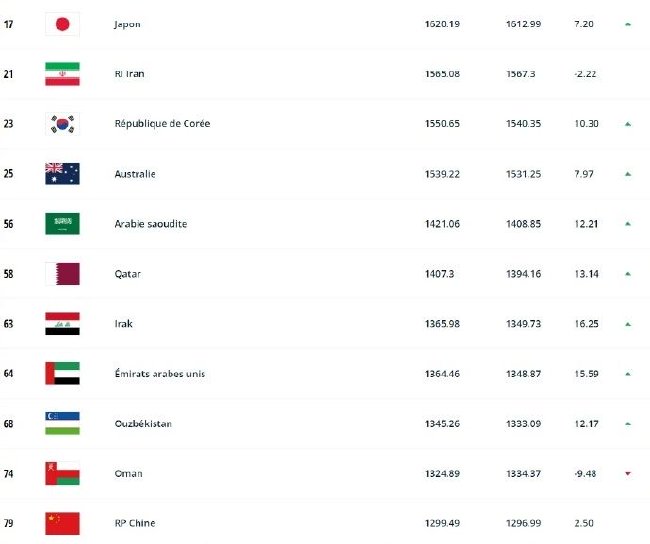Open the Ouzbékistan team page
Image resolution: width=650 pixels, height=544 pixels.
(x=143, y=423)
